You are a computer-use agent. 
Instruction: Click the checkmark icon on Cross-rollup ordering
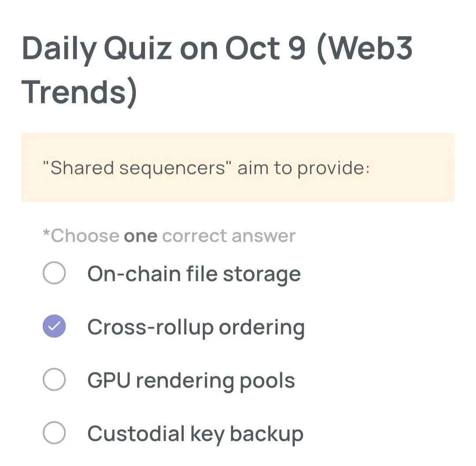point(54,326)
